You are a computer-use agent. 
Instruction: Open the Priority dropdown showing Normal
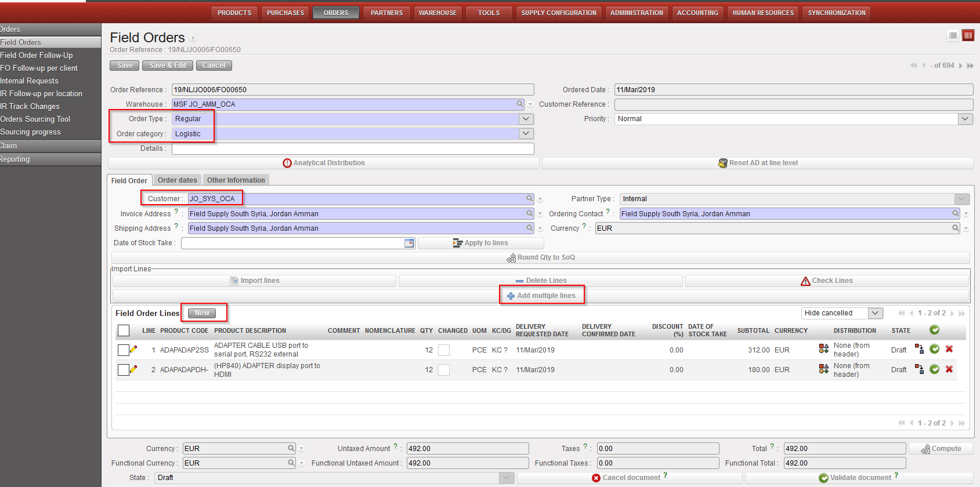965,119
